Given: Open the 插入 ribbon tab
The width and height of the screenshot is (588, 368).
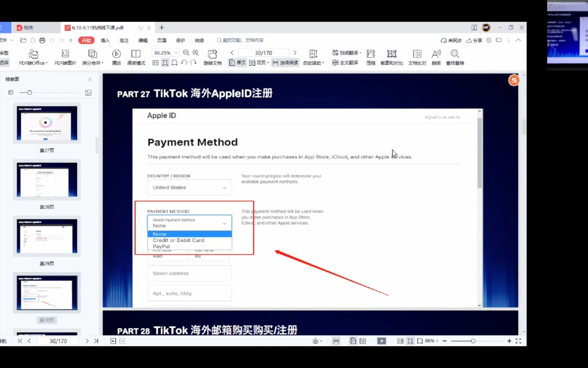Looking at the screenshot, I should tap(105, 40).
